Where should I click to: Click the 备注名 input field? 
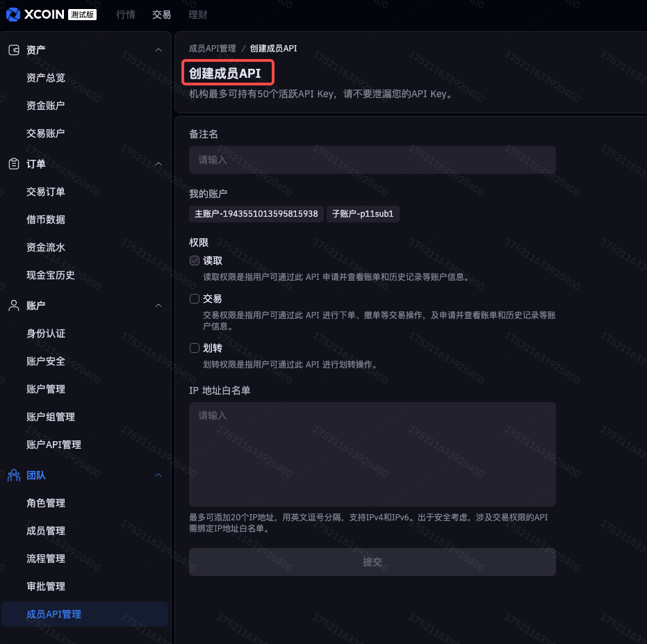click(372, 160)
